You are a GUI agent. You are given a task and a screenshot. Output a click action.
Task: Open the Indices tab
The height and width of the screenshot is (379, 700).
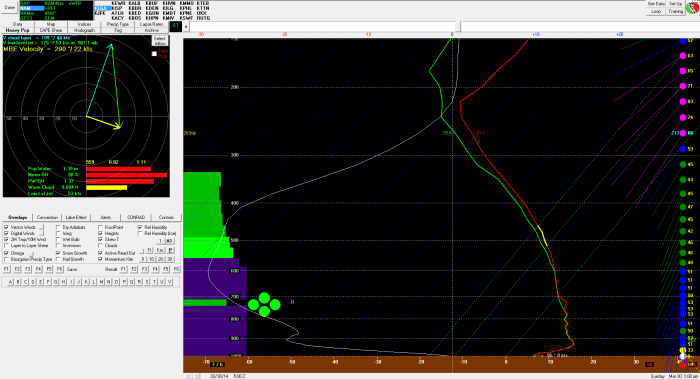(84, 24)
